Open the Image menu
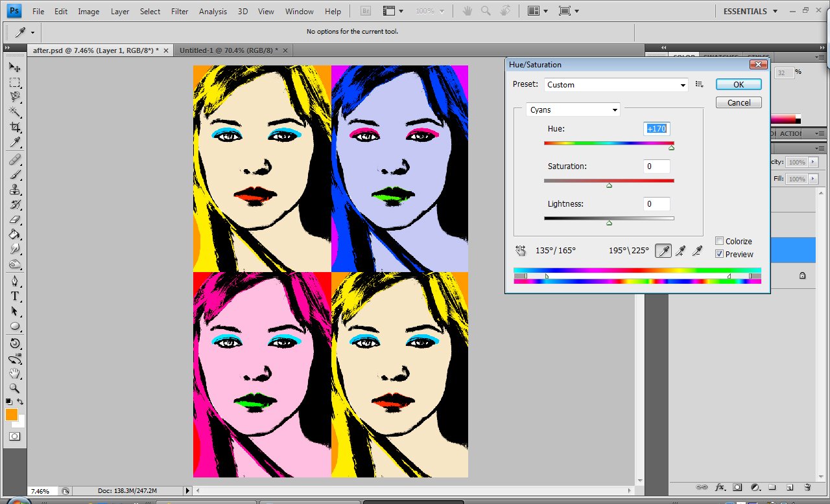 pos(89,12)
